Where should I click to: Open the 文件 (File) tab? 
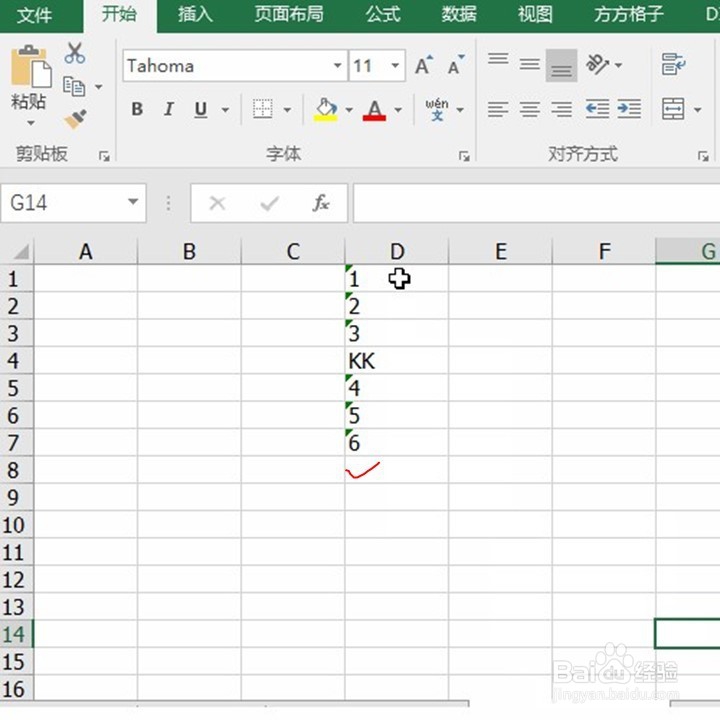pyautogui.click(x=34, y=15)
